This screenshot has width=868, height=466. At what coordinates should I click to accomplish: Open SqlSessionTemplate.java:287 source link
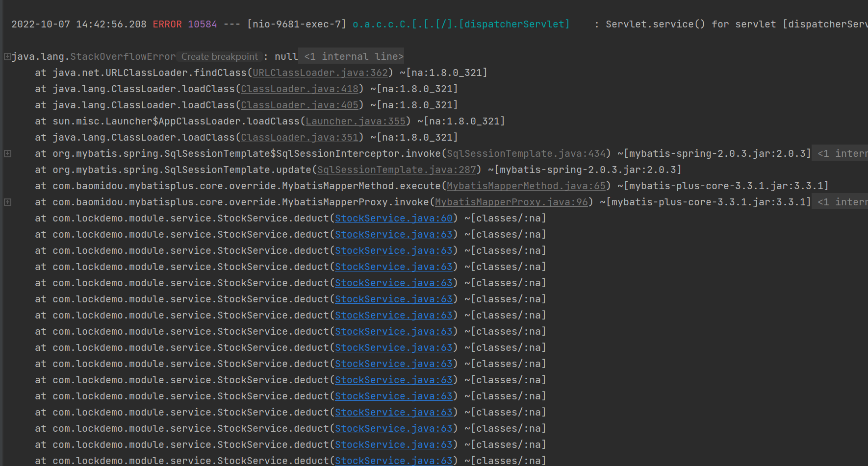coord(397,170)
